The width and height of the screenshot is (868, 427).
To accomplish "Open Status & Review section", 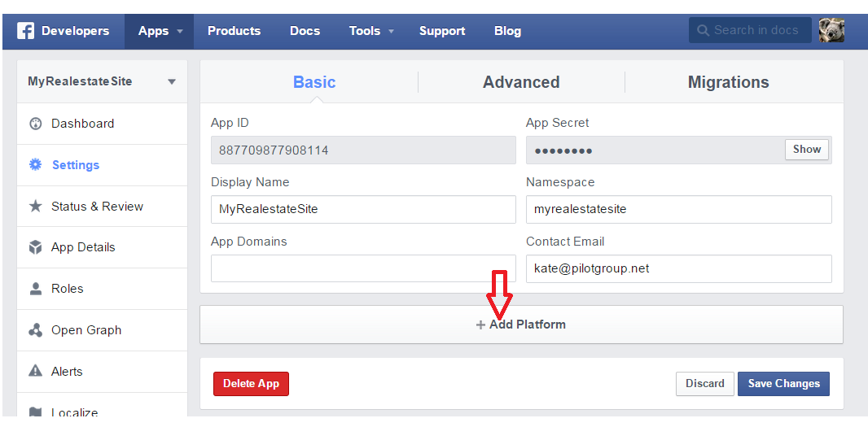I will pos(103,207).
